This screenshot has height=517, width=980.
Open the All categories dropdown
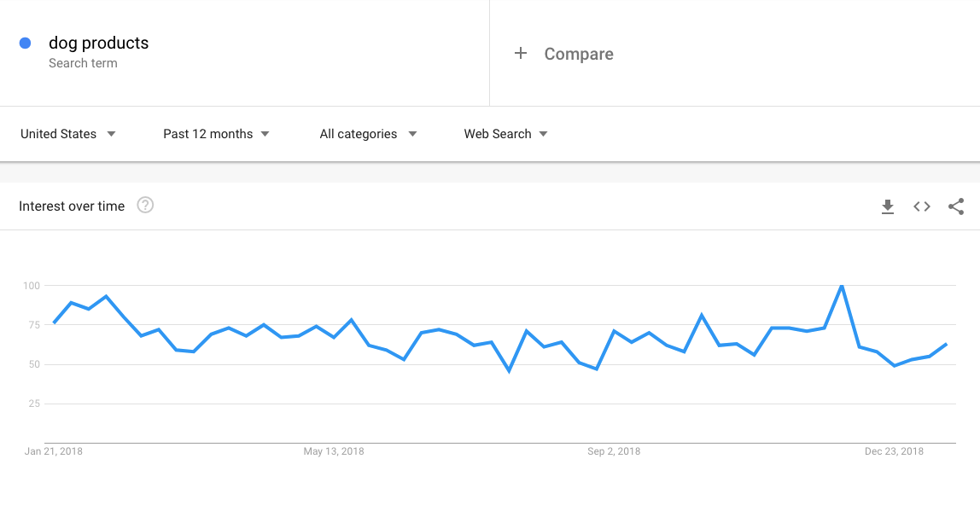tap(368, 134)
